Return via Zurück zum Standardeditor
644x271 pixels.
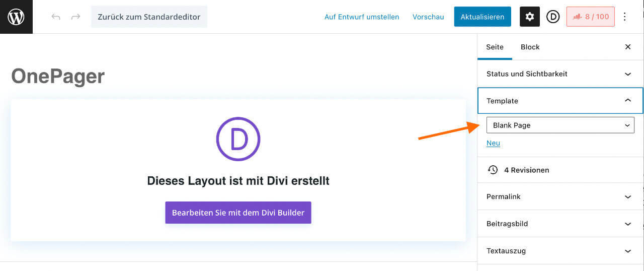click(x=149, y=17)
